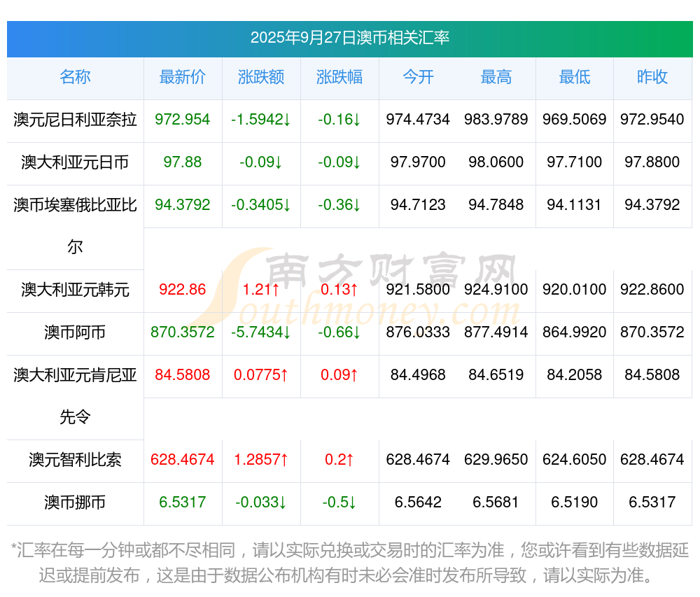Viewport: 700px width, 597px height.
Task: Click the 今开 column header
Action: (x=418, y=77)
